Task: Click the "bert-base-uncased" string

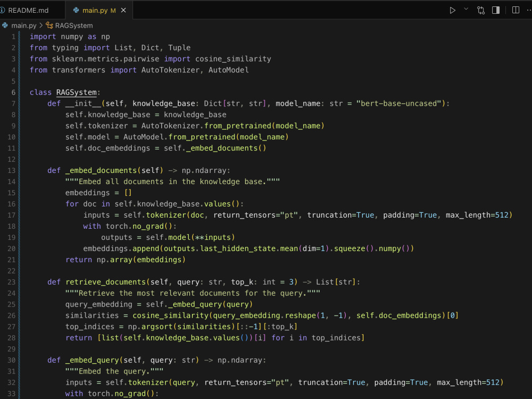Action: [x=398, y=104]
